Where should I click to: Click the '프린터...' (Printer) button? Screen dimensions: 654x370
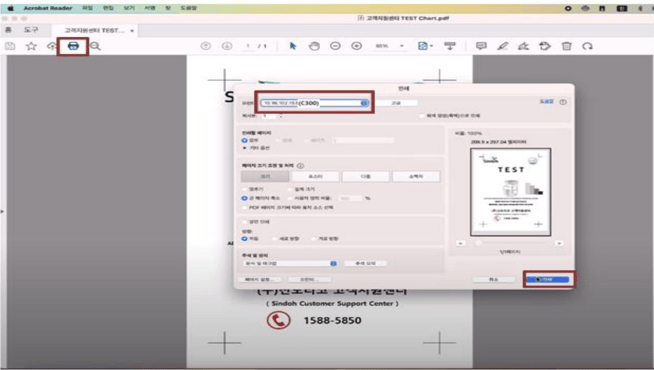309,279
